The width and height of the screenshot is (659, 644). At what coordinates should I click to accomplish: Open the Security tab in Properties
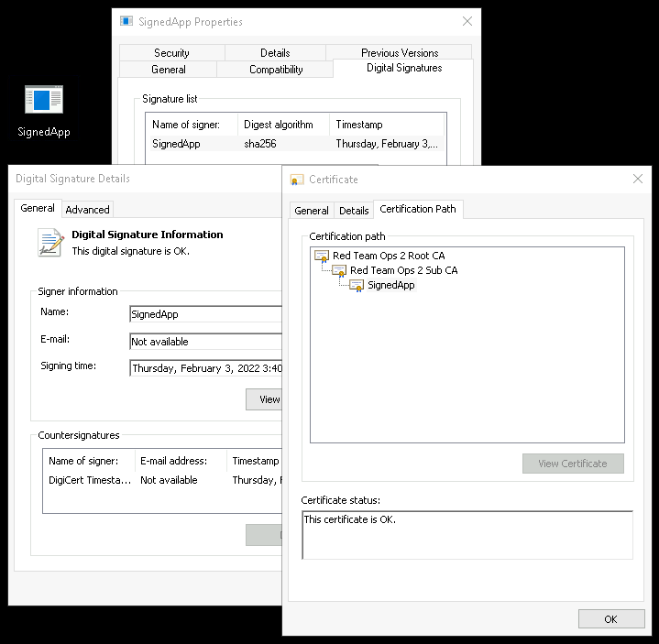tap(171, 53)
